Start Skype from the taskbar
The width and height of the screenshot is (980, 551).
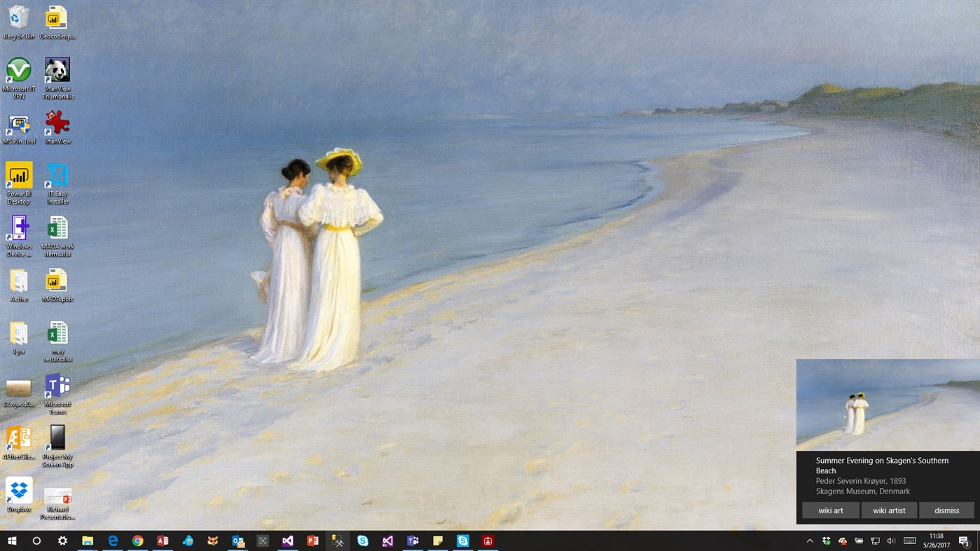[x=362, y=540]
